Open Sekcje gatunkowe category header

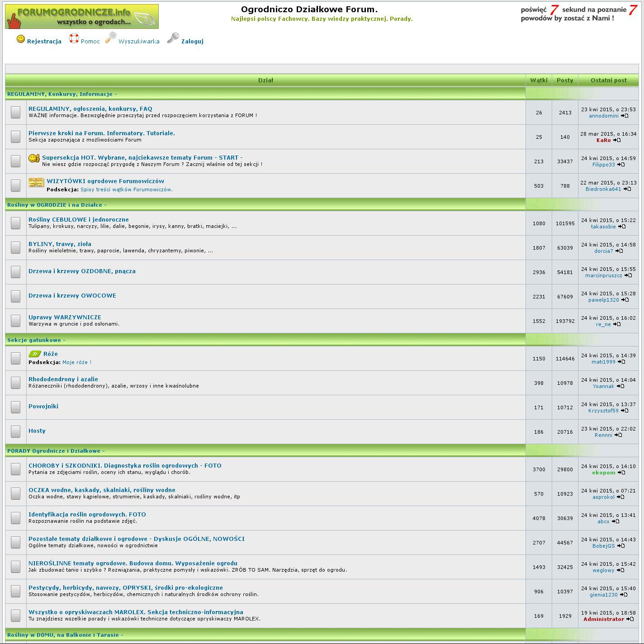(x=35, y=340)
